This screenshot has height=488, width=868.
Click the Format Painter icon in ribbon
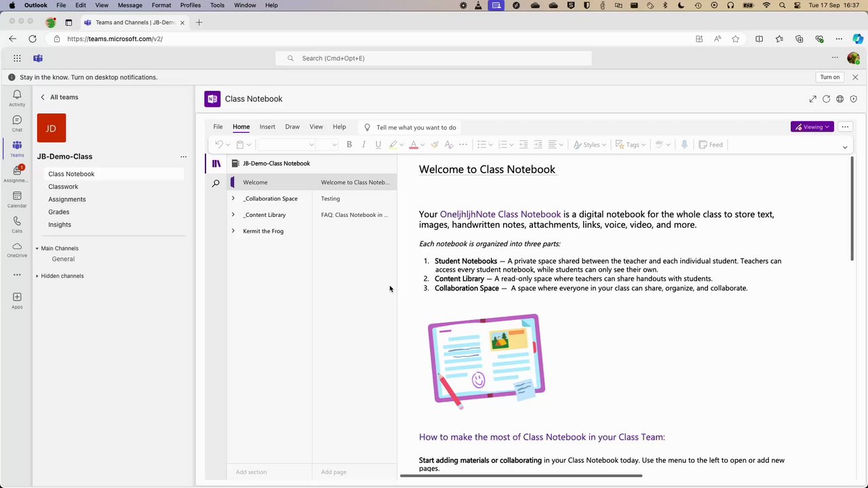coord(435,144)
